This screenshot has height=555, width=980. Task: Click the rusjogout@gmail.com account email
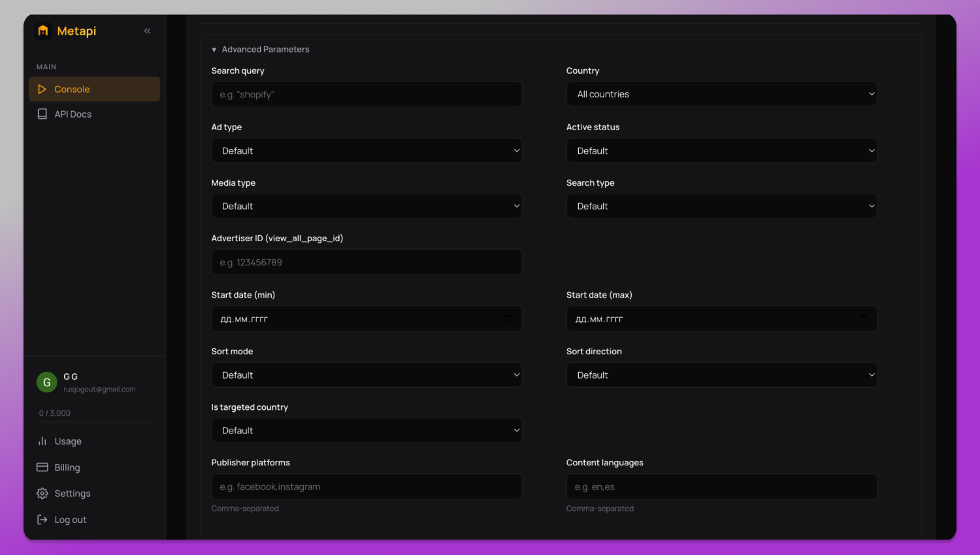click(x=99, y=389)
